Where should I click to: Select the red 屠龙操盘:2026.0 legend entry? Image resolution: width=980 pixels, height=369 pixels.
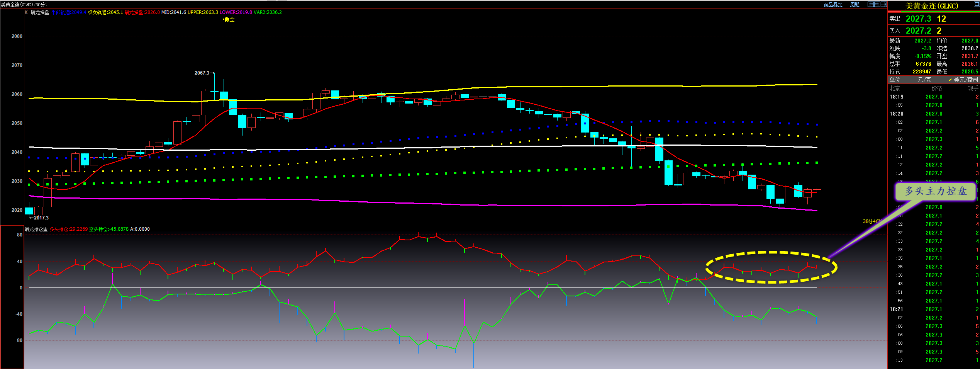pos(142,12)
